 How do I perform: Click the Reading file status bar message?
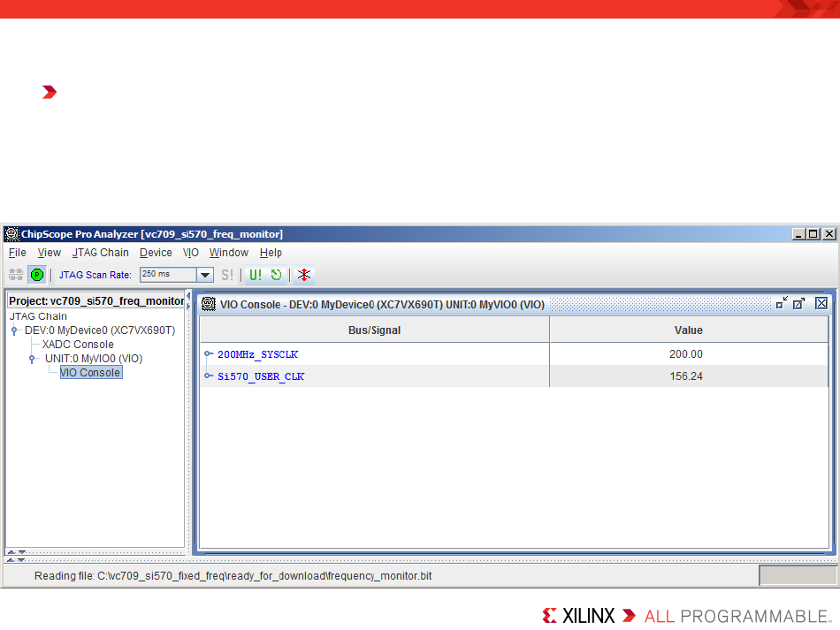tap(233, 576)
